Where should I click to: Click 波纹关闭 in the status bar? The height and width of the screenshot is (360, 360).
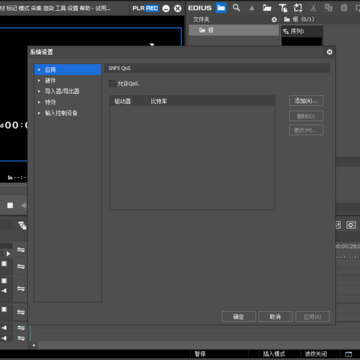tap(315, 354)
